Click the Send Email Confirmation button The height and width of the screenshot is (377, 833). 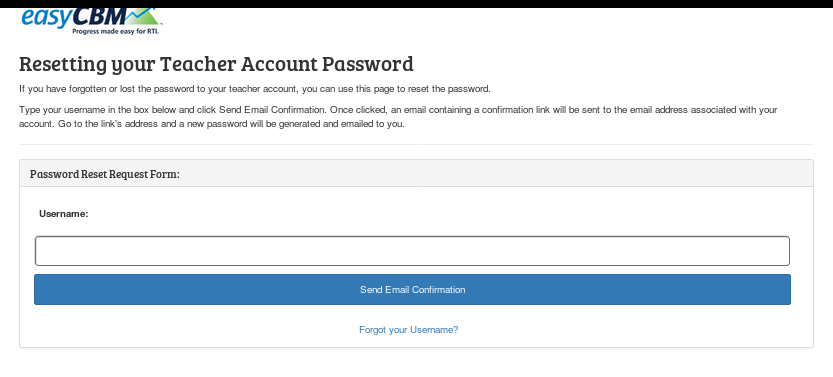412,289
